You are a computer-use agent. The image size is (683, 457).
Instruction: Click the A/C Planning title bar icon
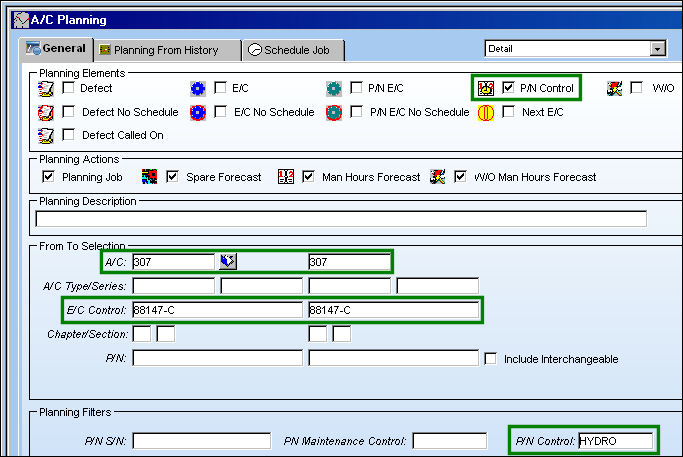tap(20, 20)
